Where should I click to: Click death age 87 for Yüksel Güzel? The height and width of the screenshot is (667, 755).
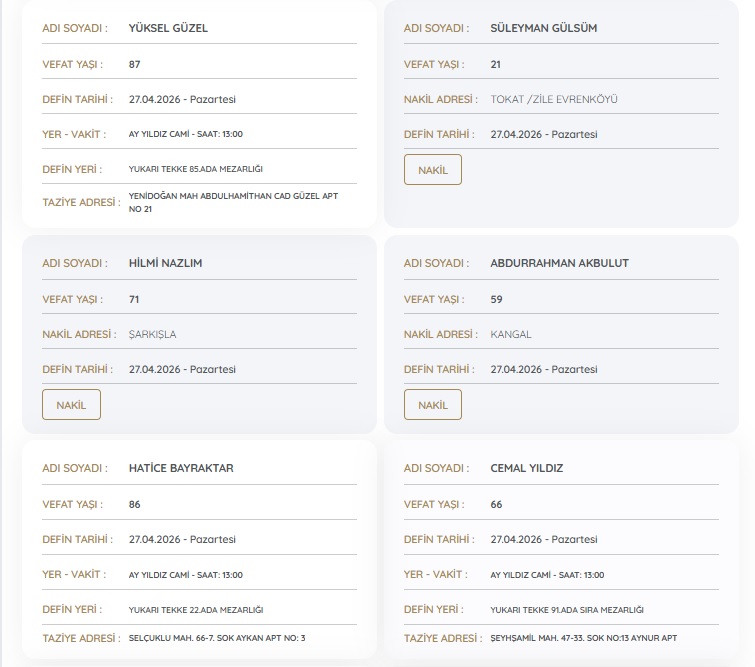coord(135,64)
